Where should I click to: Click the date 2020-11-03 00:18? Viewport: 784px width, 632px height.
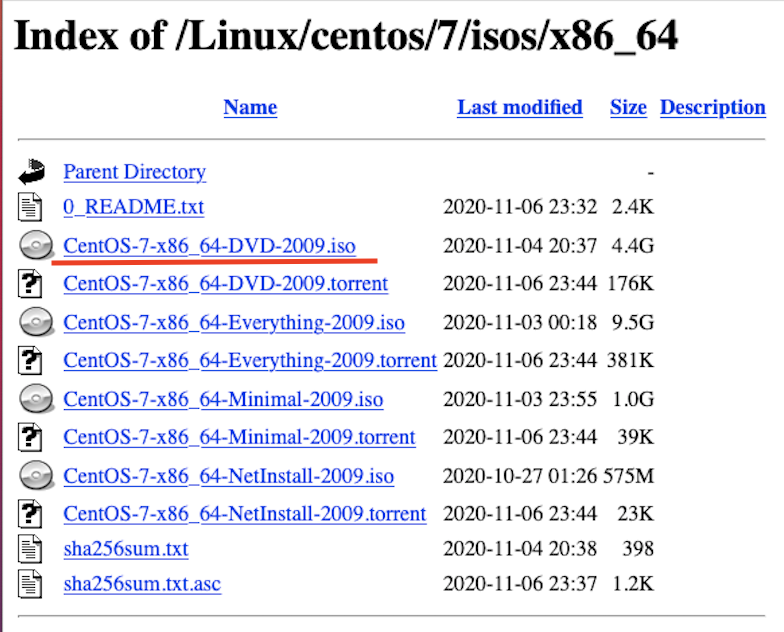click(x=520, y=322)
